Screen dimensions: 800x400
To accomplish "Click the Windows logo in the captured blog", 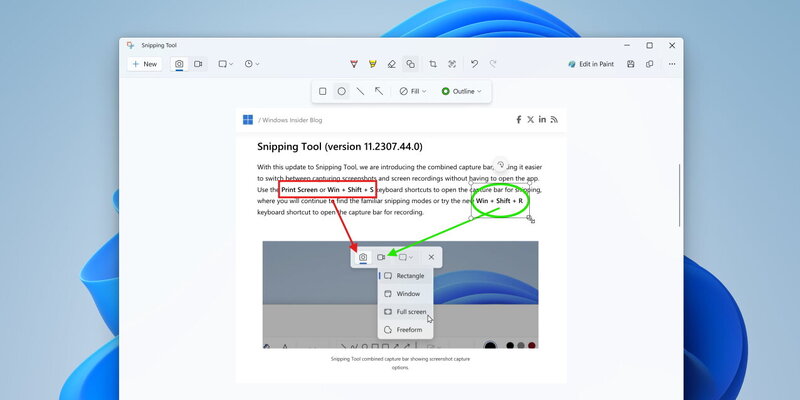I will 248,120.
